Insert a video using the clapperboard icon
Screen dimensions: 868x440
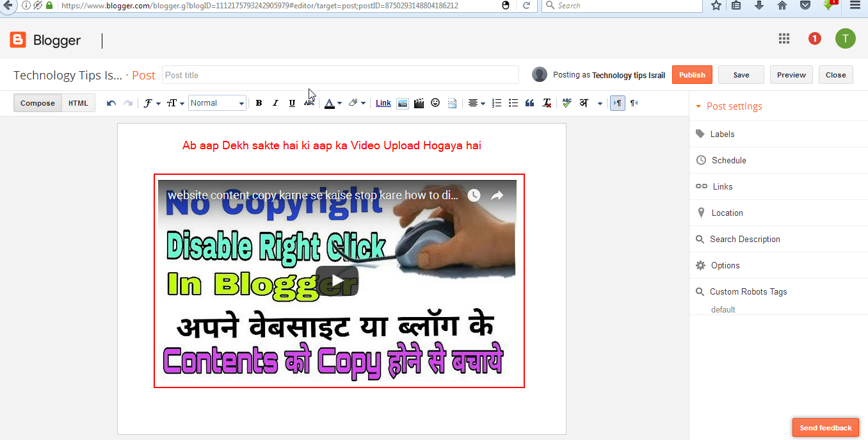[419, 103]
